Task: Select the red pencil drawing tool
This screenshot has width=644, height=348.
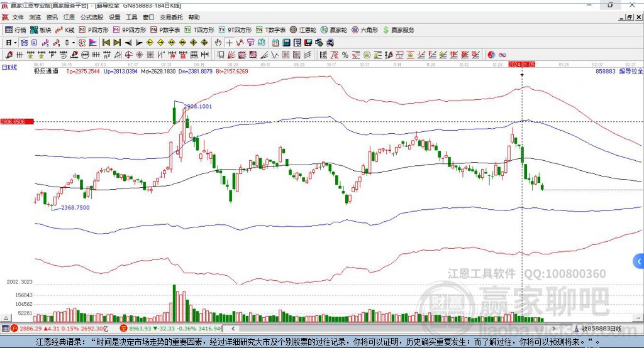Action: pyautogui.click(x=9, y=55)
